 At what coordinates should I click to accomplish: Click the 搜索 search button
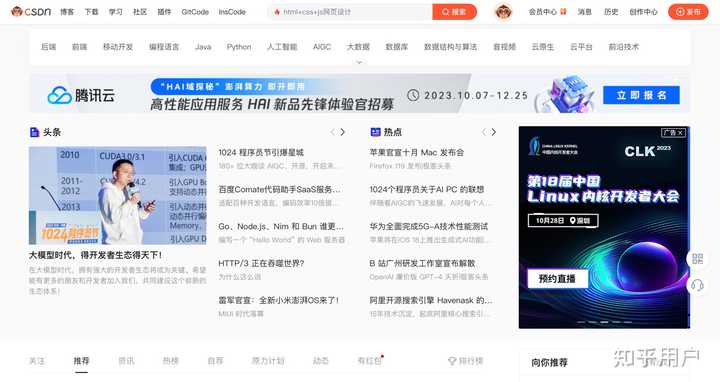(x=454, y=12)
